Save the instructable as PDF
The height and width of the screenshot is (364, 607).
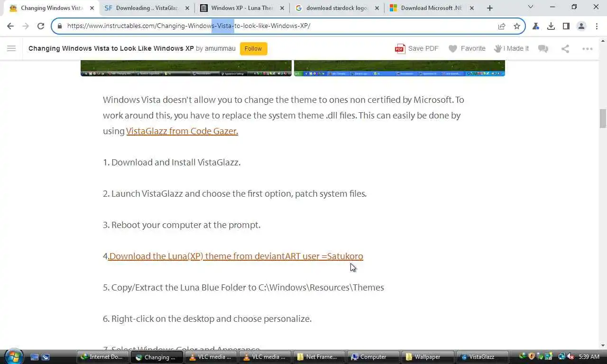tap(417, 48)
